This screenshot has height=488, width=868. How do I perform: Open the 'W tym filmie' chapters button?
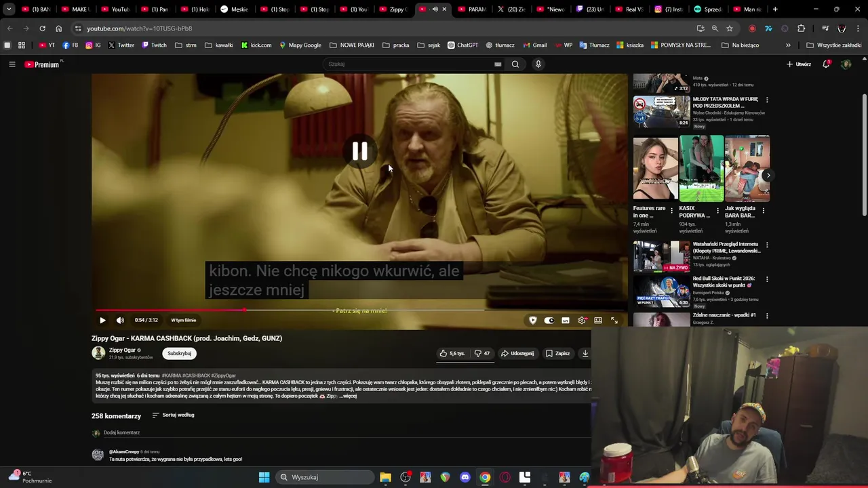(x=183, y=320)
